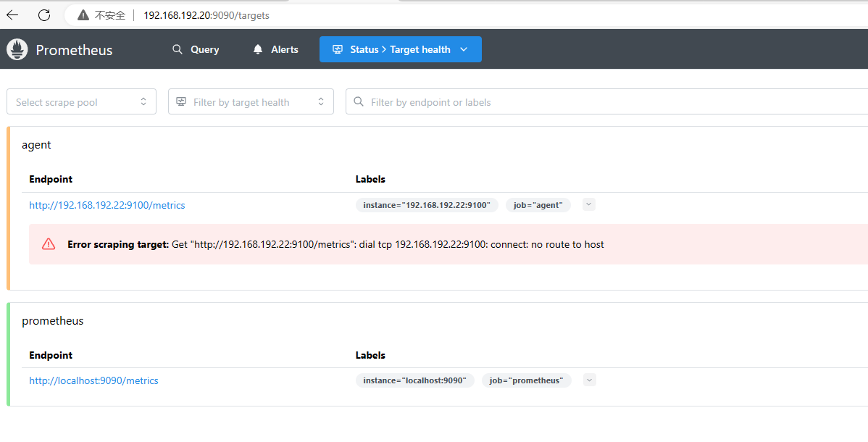This screenshot has width=868, height=442.
Task: Click the 不安全 security label
Action: coord(109,15)
